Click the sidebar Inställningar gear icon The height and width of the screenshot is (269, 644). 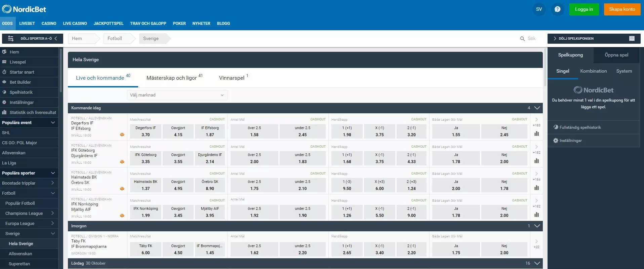point(4,102)
